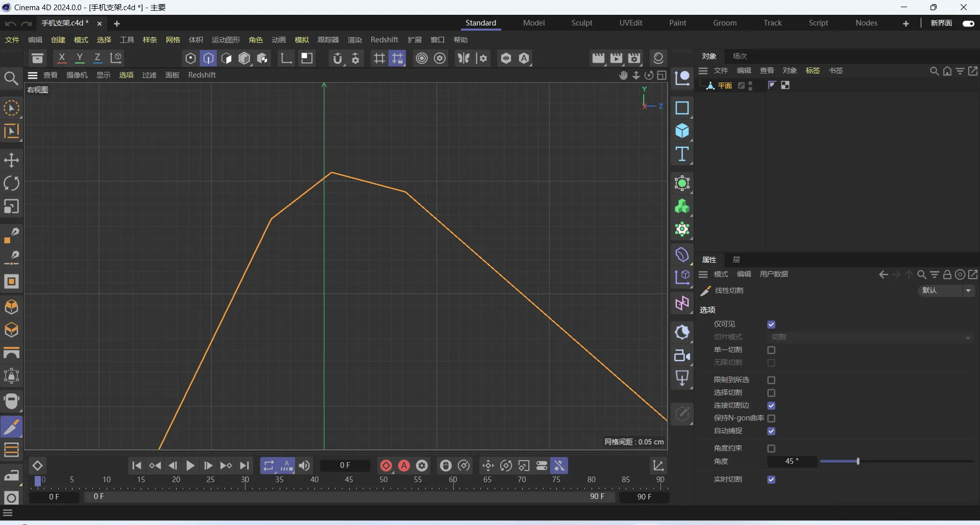The image size is (980, 525).
Task: Activate the Line Cut knife tool
Action: pyautogui.click(x=11, y=427)
